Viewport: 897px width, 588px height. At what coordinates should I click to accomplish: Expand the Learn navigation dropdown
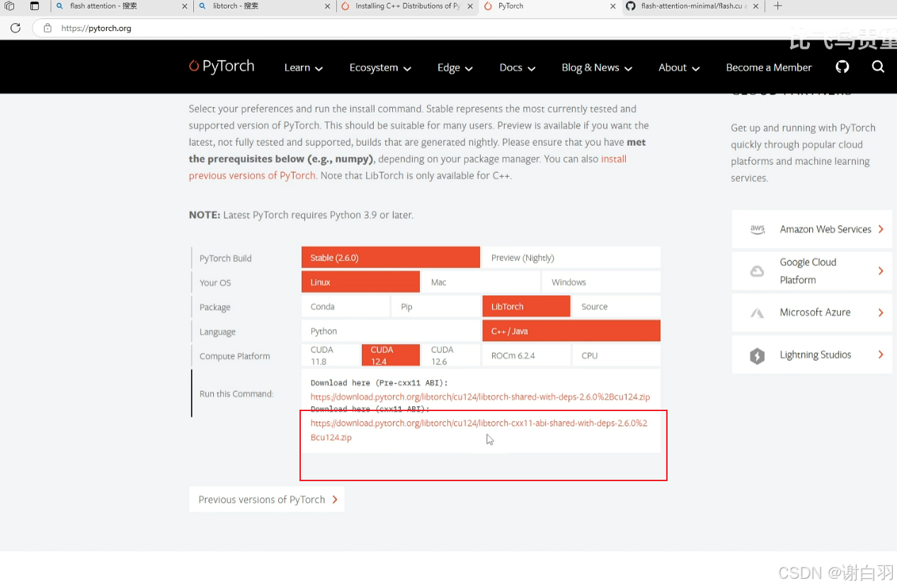coord(304,68)
